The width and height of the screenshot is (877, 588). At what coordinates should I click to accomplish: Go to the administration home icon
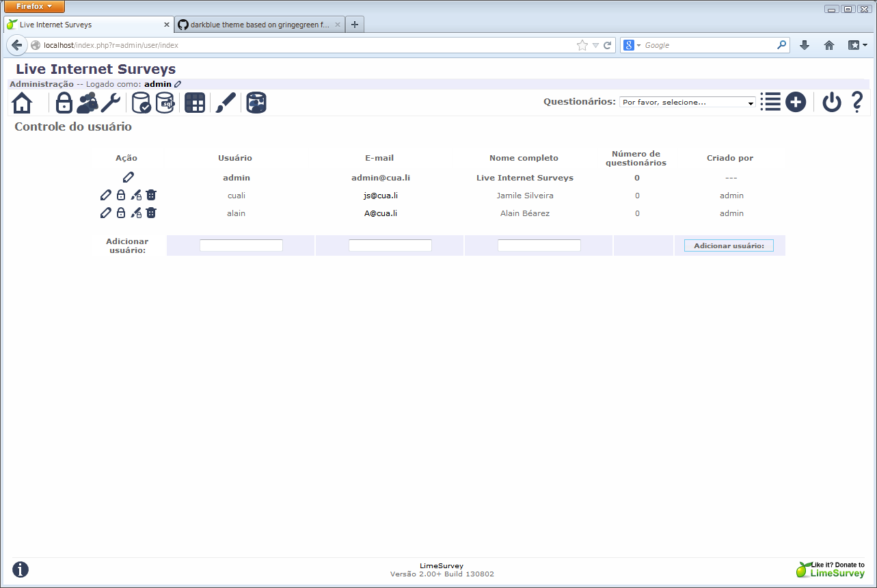[23, 103]
